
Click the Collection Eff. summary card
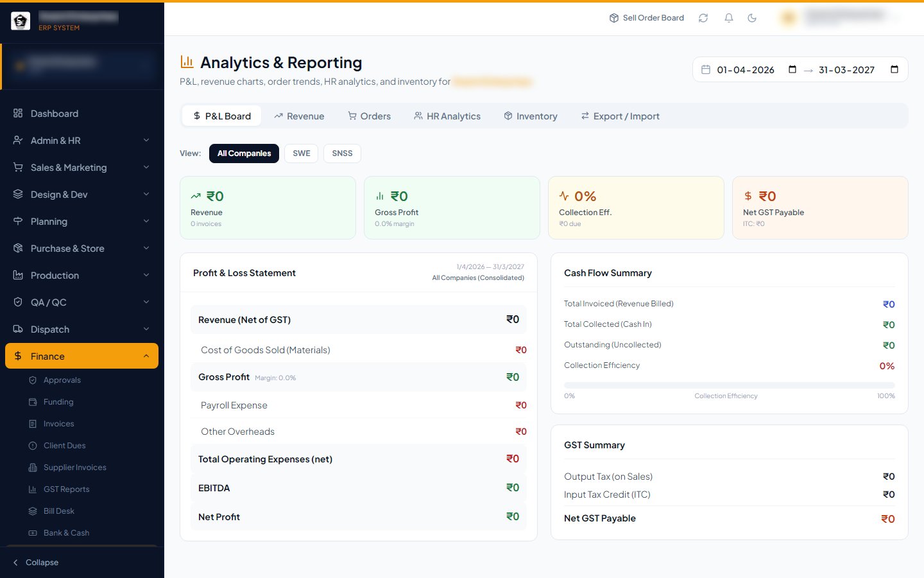pyautogui.click(x=636, y=207)
